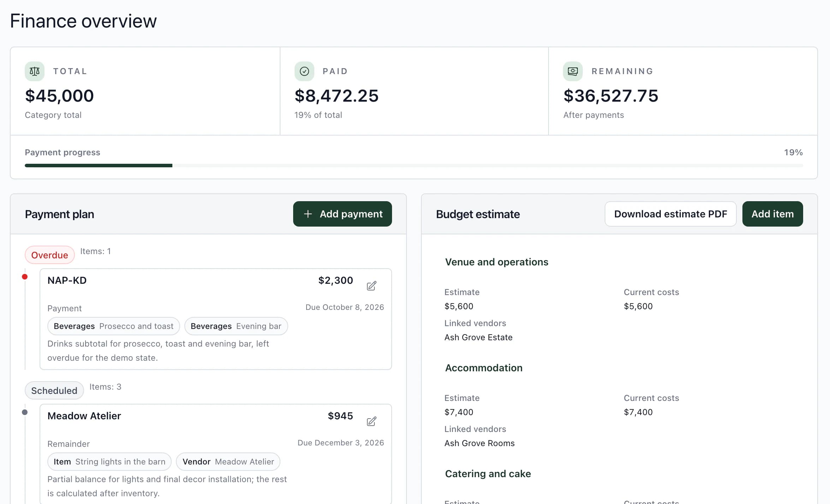
Task: Click the $2,300 payment amount
Action: [x=336, y=280]
